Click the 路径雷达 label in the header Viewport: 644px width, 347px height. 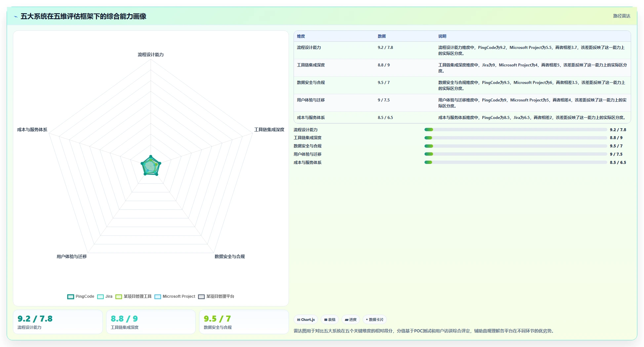coord(622,16)
